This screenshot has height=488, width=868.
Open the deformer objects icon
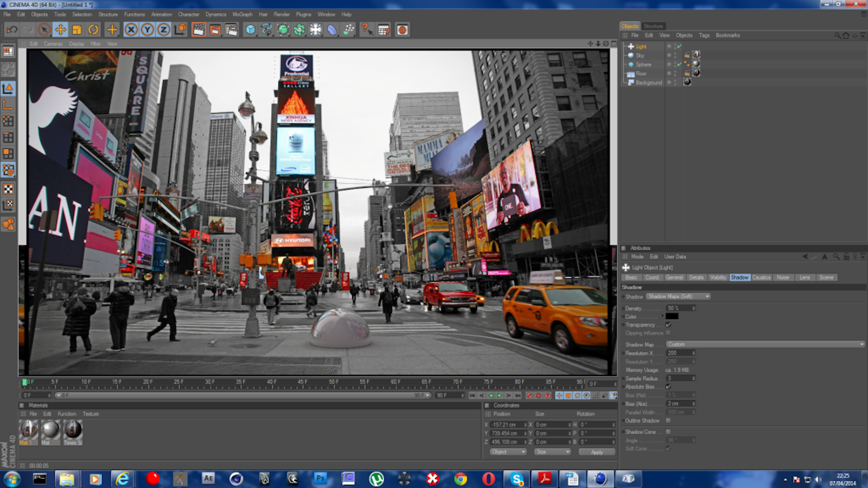click(x=332, y=30)
